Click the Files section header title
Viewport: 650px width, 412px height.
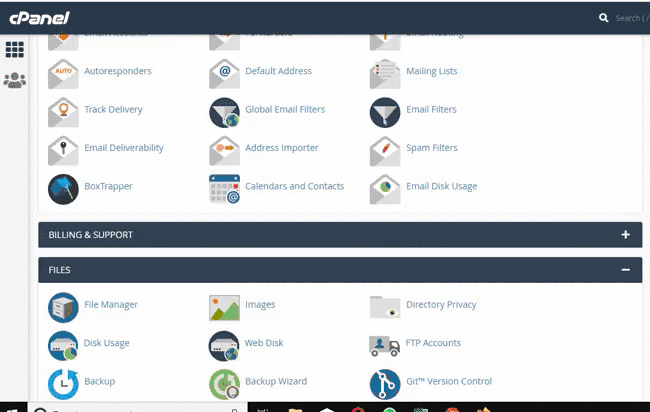click(x=59, y=270)
